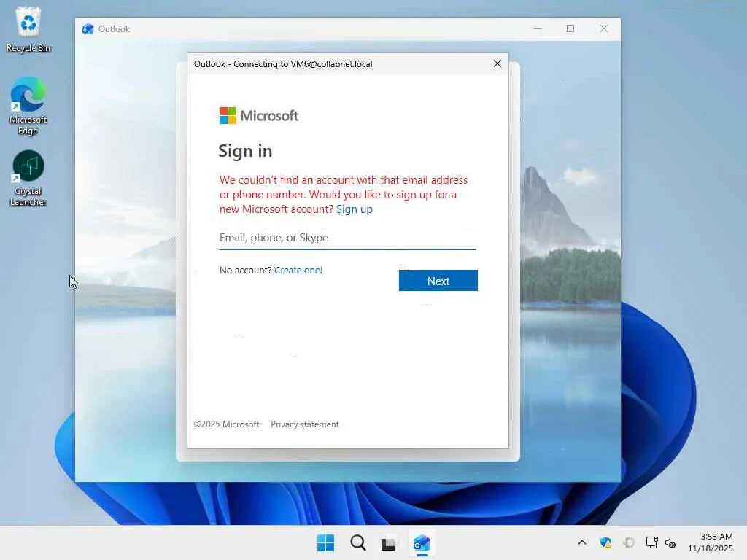
Task: Follow the Create one! link
Action: (298, 270)
